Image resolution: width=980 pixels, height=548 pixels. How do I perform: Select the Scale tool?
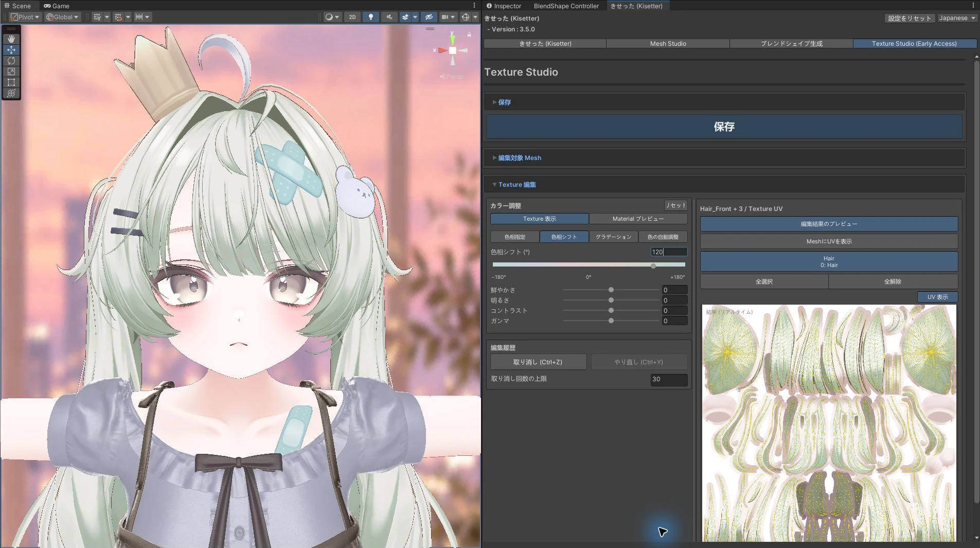pos(11,72)
